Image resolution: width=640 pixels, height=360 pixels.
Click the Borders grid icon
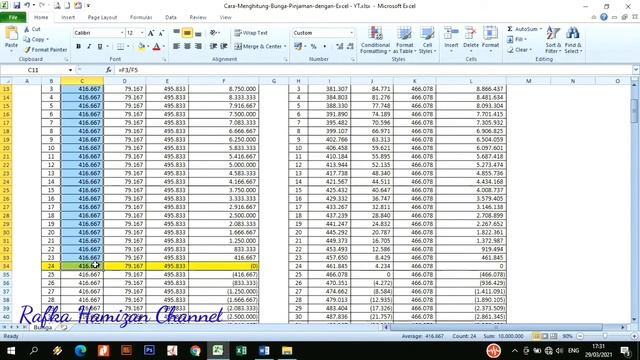click(x=120, y=47)
